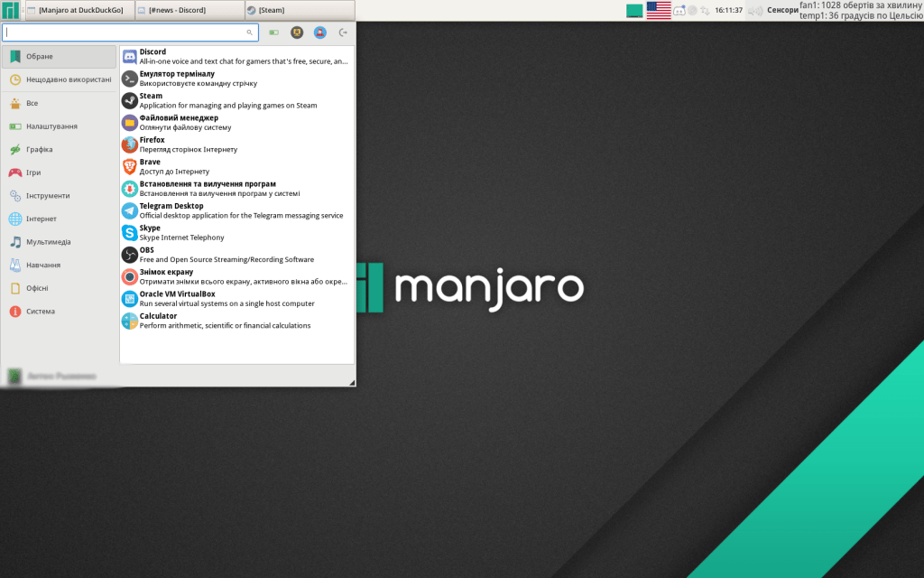Click the network arrows icon in the panel

coord(705,10)
